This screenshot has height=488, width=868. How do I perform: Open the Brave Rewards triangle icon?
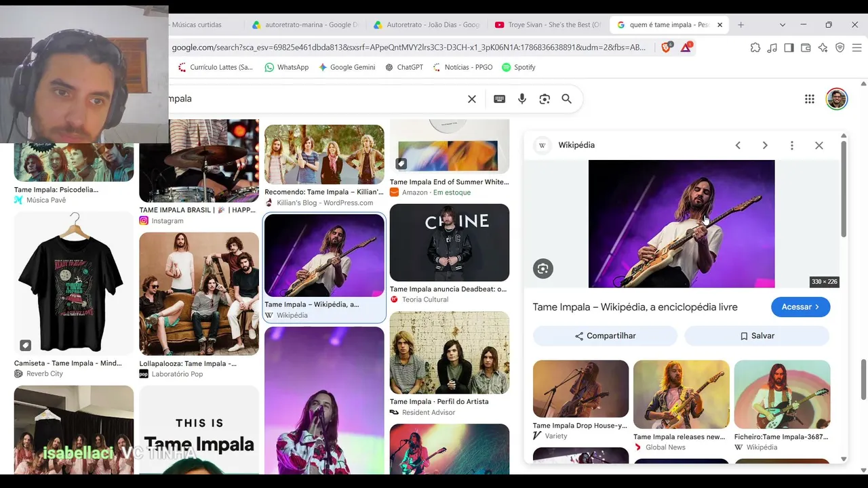686,47
